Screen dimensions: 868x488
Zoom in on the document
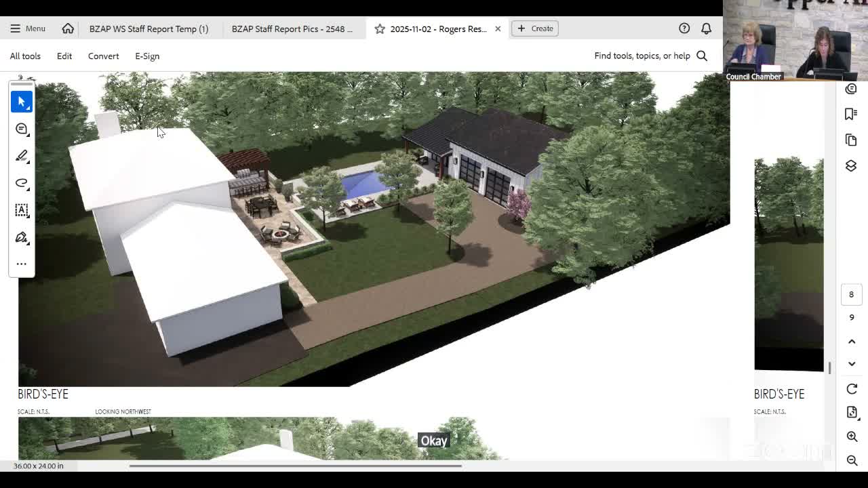(x=852, y=436)
